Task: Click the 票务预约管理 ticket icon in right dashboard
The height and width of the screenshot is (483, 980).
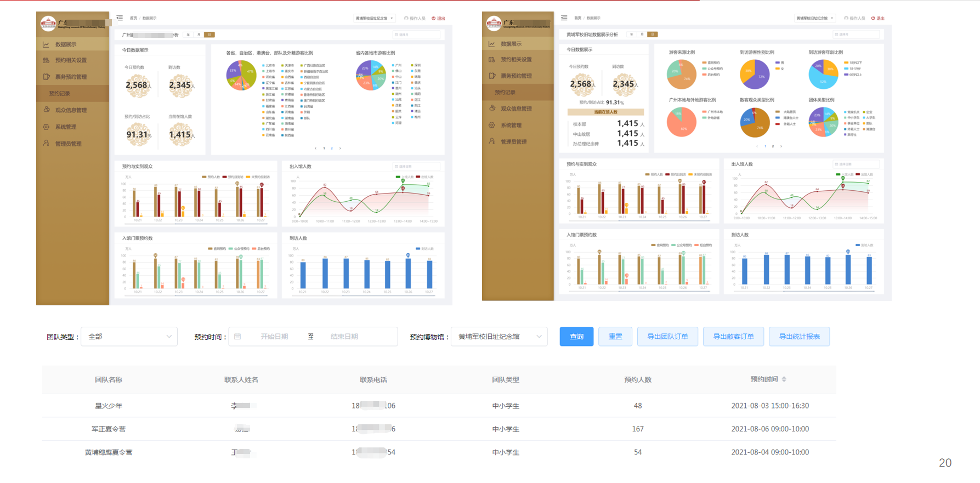Action: pos(492,76)
